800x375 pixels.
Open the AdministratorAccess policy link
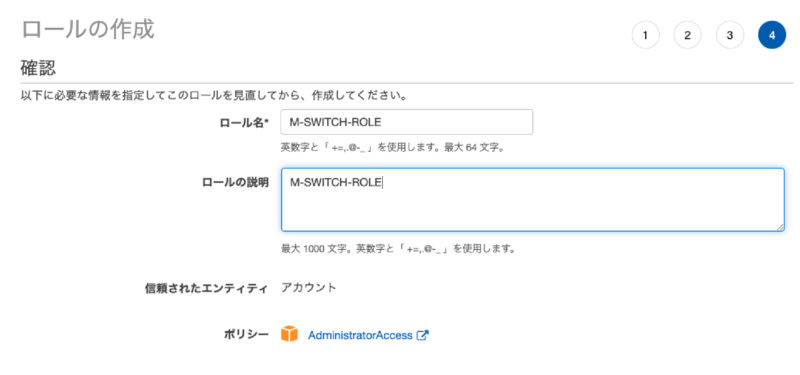pos(360,335)
